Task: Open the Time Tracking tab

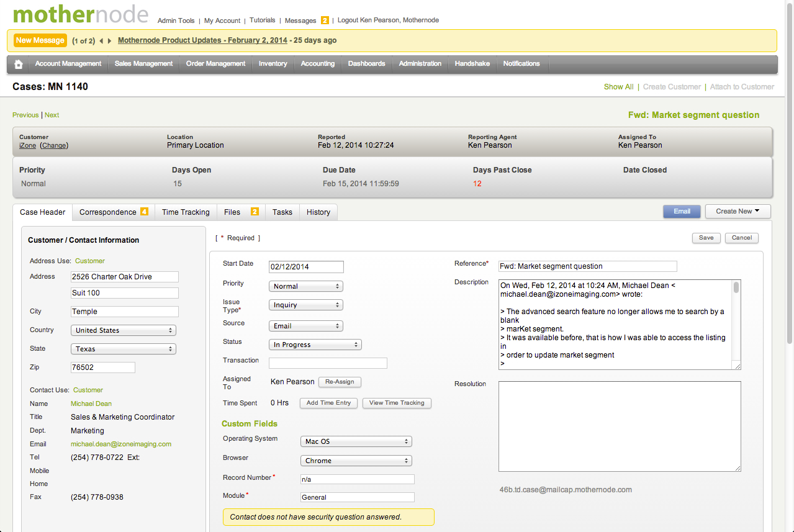Action: click(x=185, y=212)
